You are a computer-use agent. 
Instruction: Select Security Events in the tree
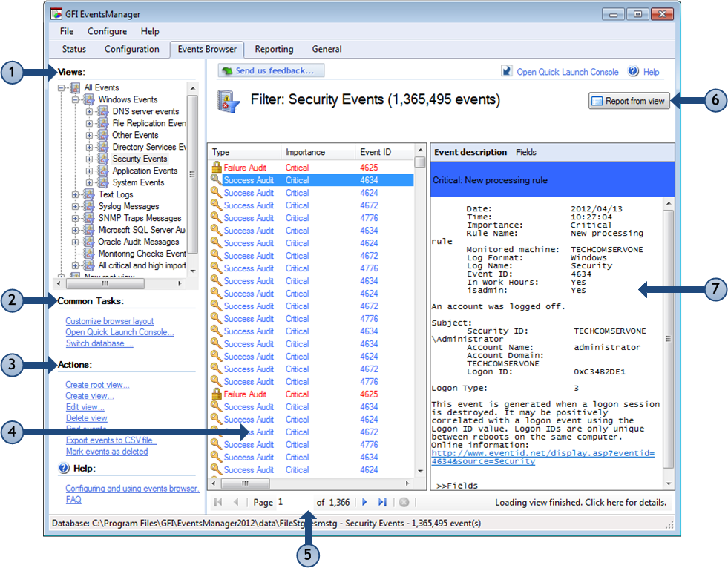coord(140,159)
